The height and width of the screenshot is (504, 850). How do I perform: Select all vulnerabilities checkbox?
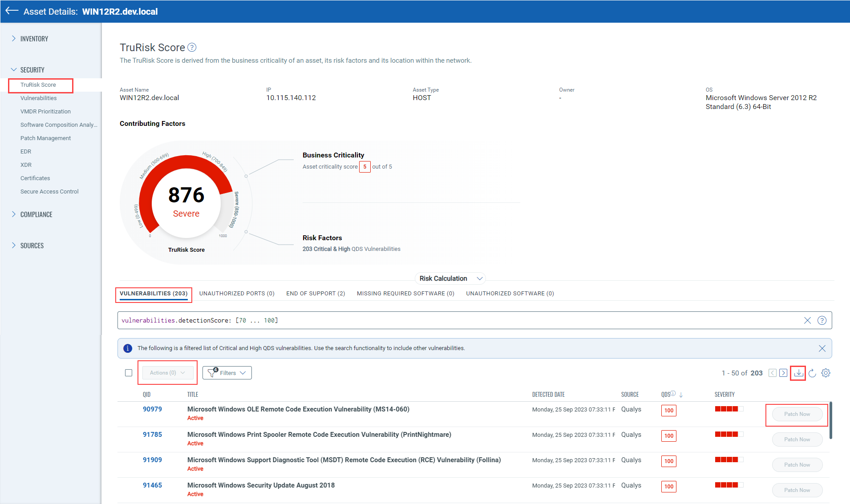(x=129, y=373)
